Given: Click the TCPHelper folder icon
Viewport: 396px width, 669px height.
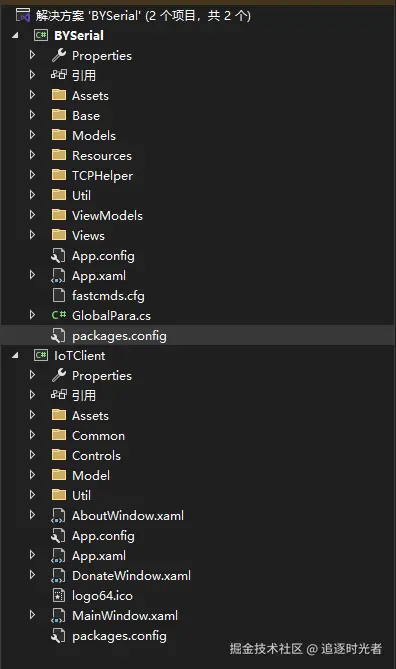Looking at the screenshot, I should coord(59,175).
